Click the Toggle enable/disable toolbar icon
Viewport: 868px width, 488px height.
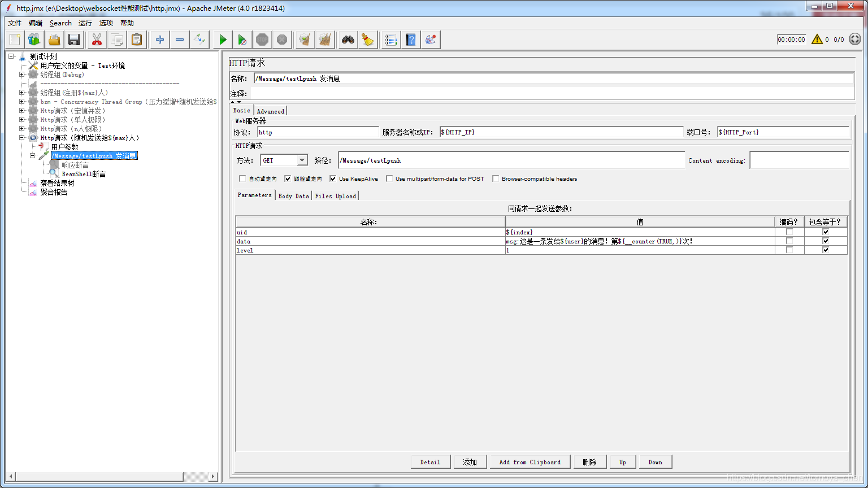point(199,40)
